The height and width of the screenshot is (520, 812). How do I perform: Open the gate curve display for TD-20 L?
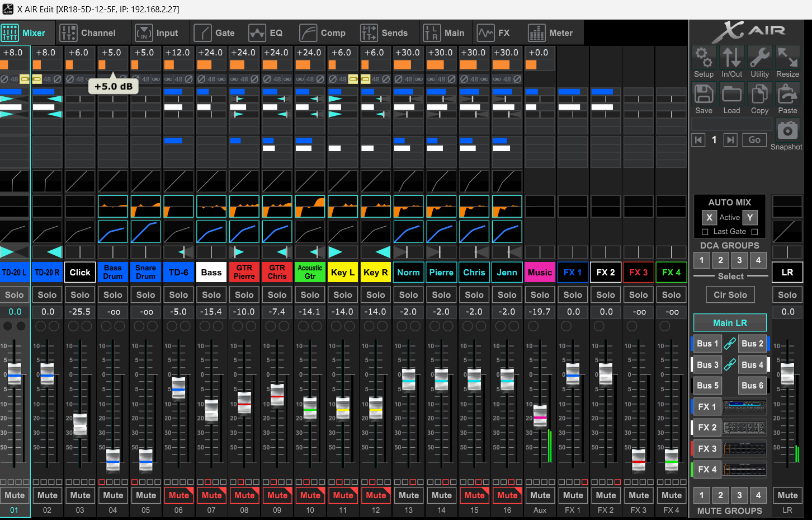click(15, 181)
